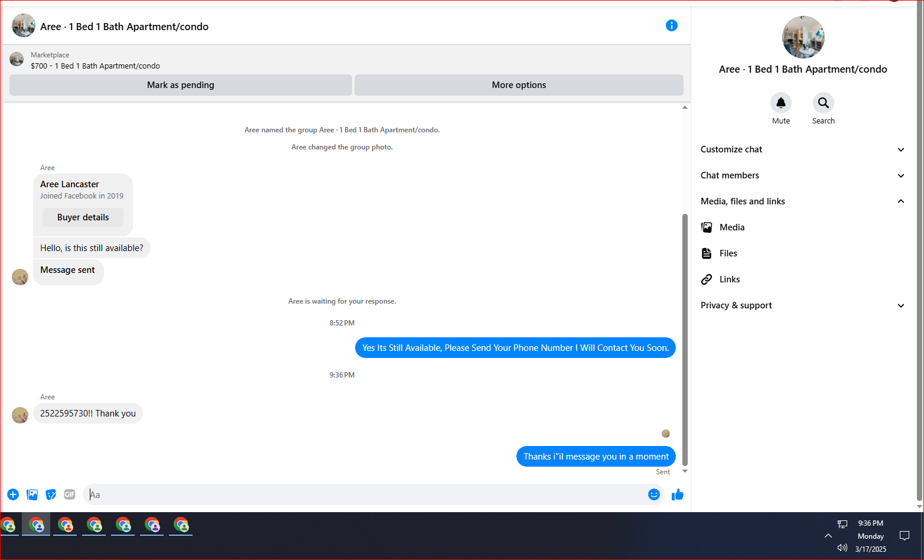Click the side panel title under group photo

click(803, 69)
